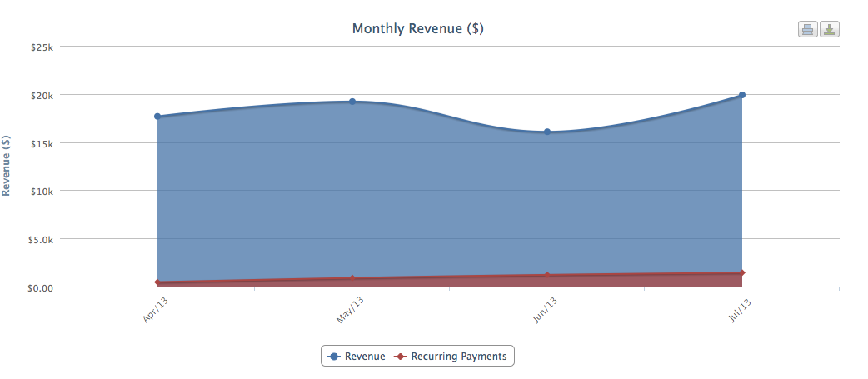
Task: Open the download/export chart icon
Action: [x=830, y=30]
